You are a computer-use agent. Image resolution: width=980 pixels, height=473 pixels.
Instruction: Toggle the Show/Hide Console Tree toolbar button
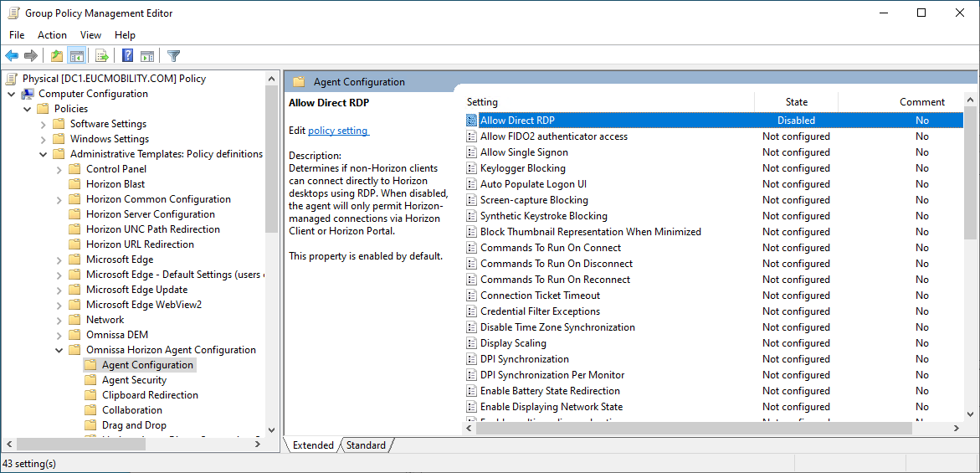(77, 56)
